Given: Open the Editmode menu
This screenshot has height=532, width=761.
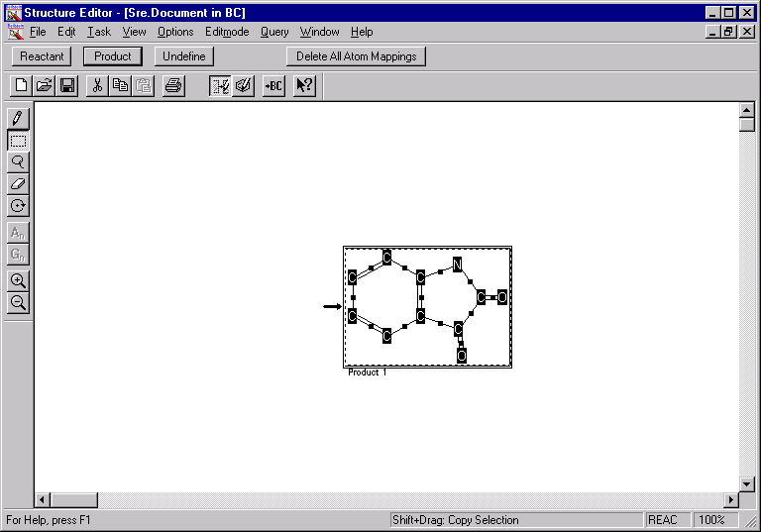Looking at the screenshot, I should pos(227,32).
